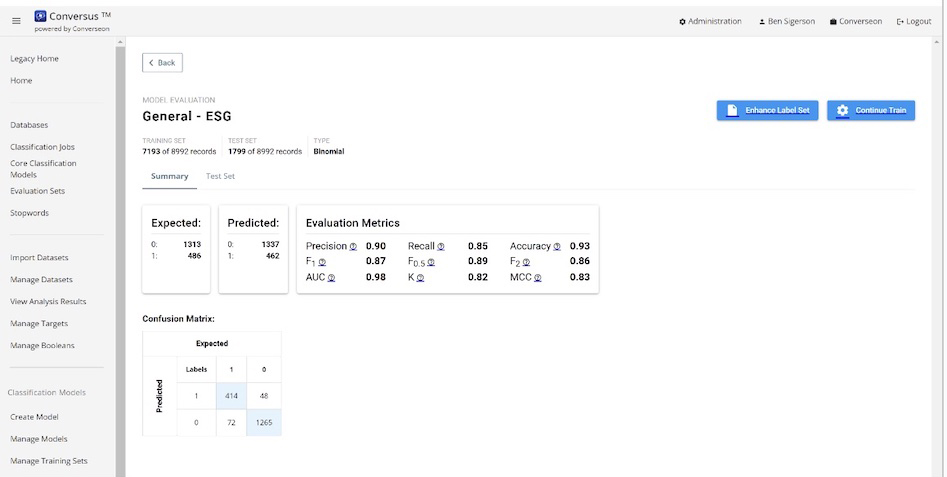Click the Enhance Label Set button
This screenshot has width=947, height=477.
coord(768,110)
